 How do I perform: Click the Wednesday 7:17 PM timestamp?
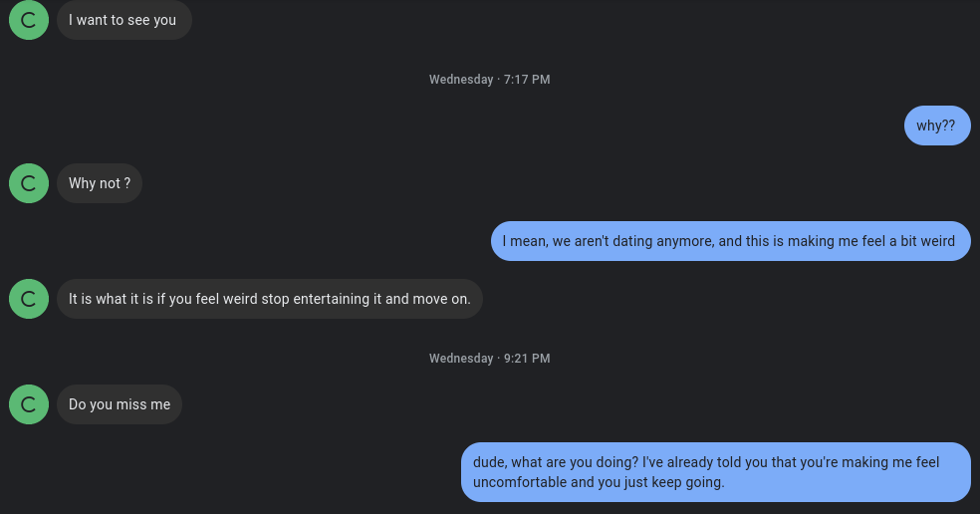(x=489, y=80)
